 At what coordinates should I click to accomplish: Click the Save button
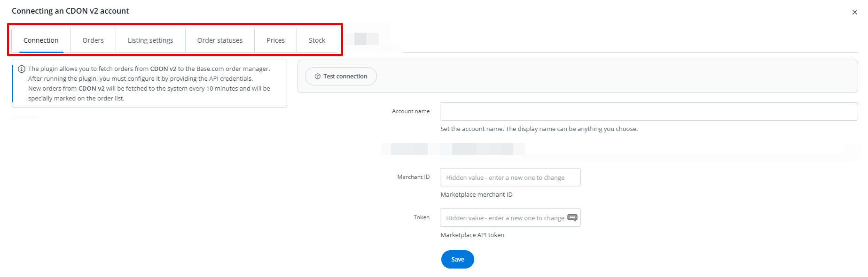458,259
